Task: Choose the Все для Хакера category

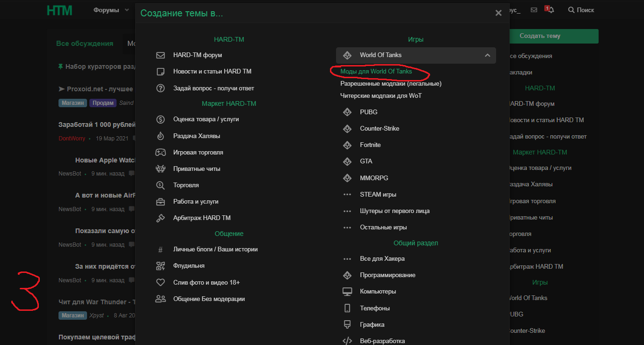Action: pos(382,259)
